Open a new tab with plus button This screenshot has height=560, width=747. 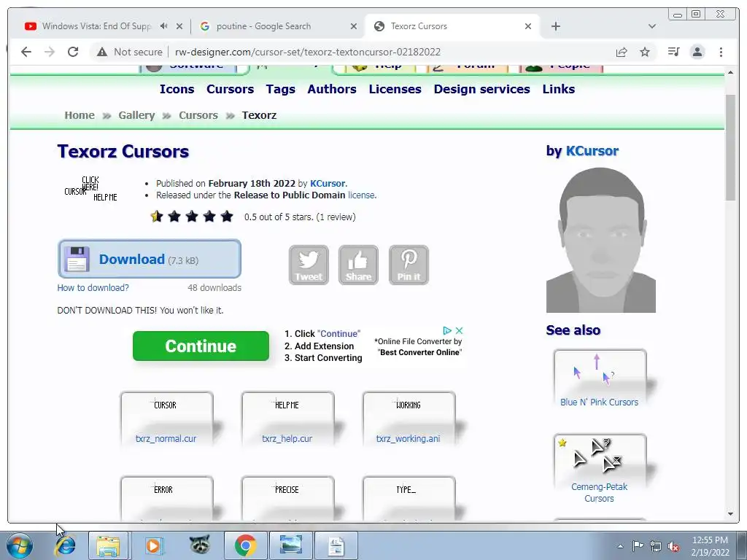click(555, 26)
